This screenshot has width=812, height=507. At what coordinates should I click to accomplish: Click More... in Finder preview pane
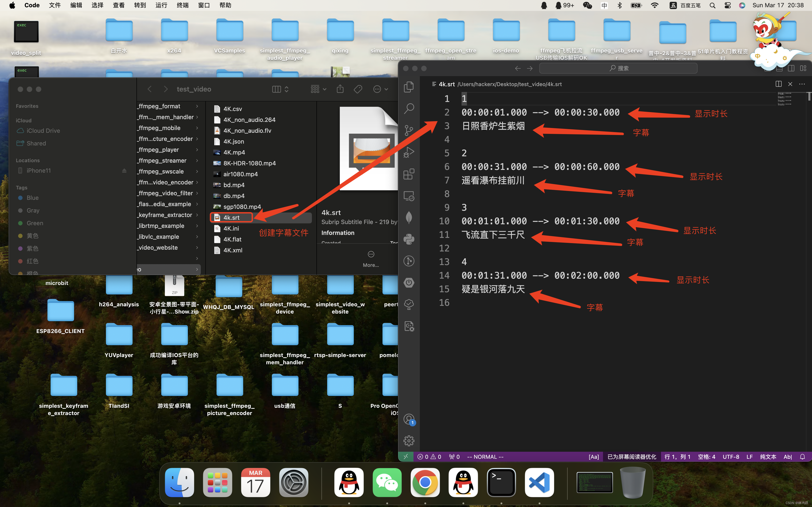(x=371, y=259)
